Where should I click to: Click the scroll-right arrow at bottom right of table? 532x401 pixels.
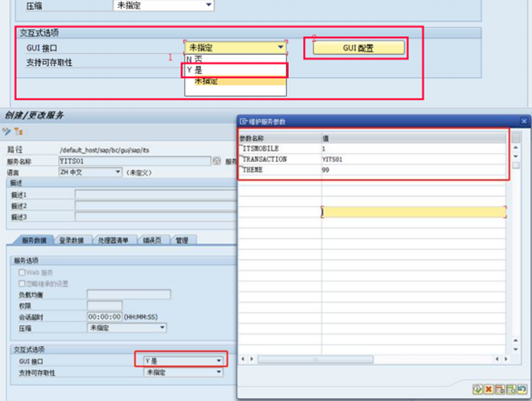506,359
